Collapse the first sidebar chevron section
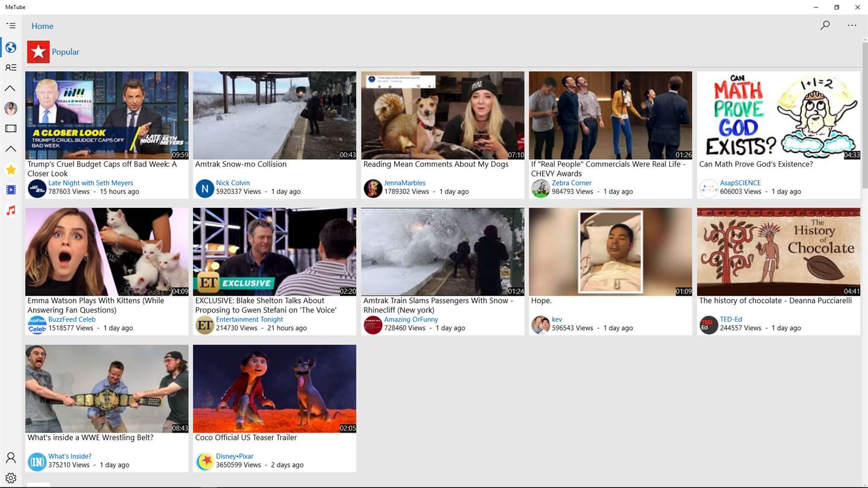 [11, 88]
